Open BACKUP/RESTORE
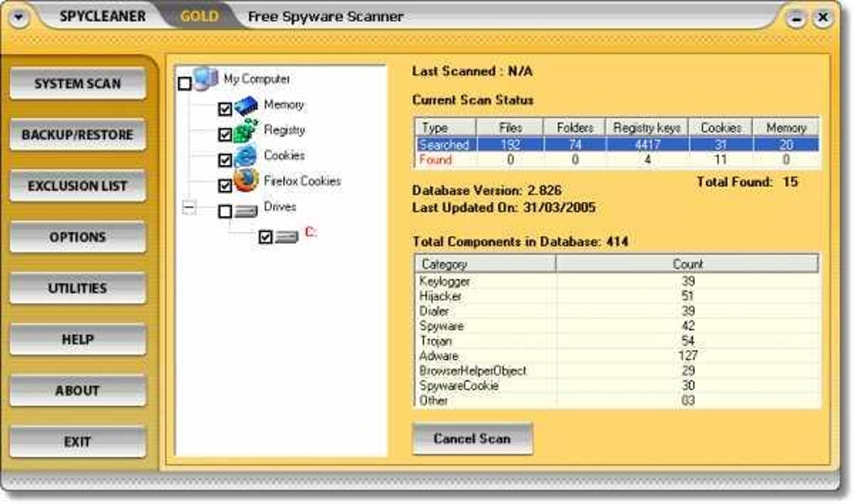 [78, 135]
